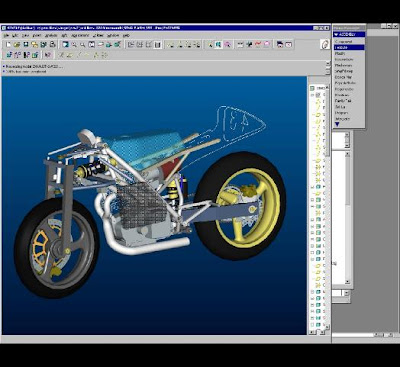Click background window list scroll down arrow
The image size is (400, 367).
[347, 281]
